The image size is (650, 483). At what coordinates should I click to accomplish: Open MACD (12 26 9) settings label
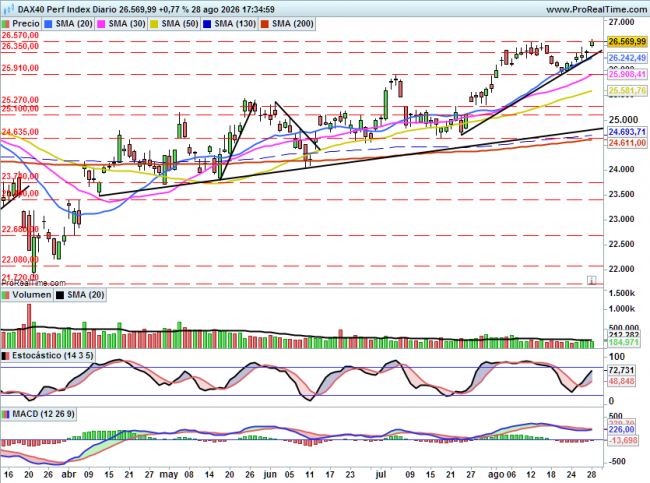pyautogui.click(x=38, y=414)
